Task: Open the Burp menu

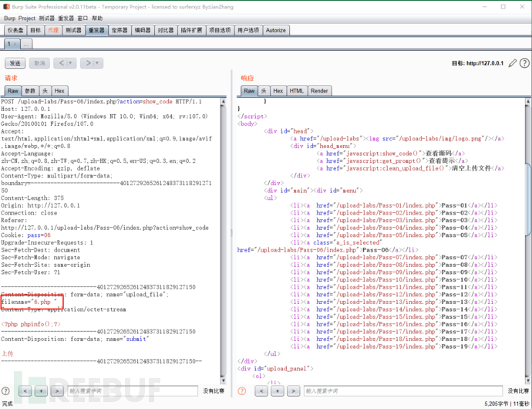Action: click(x=8, y=18)
